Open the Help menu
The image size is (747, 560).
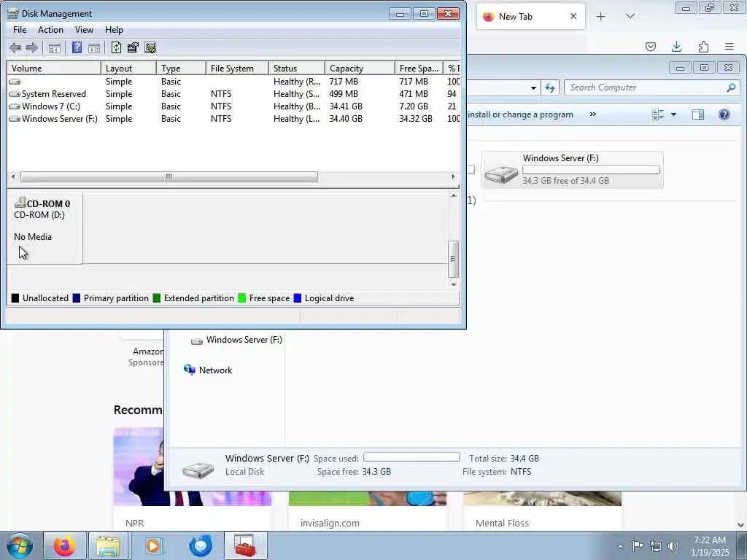click(x=114, y=29)
